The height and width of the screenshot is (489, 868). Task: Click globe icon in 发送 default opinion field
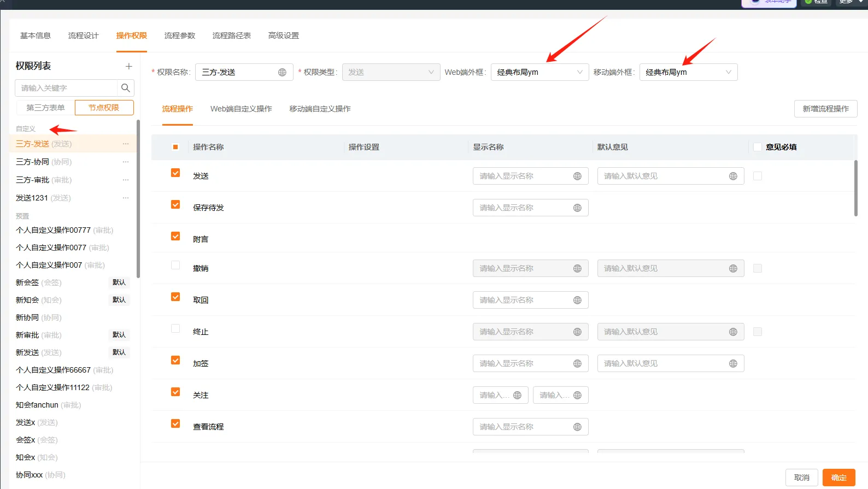(x=733, y=176)
